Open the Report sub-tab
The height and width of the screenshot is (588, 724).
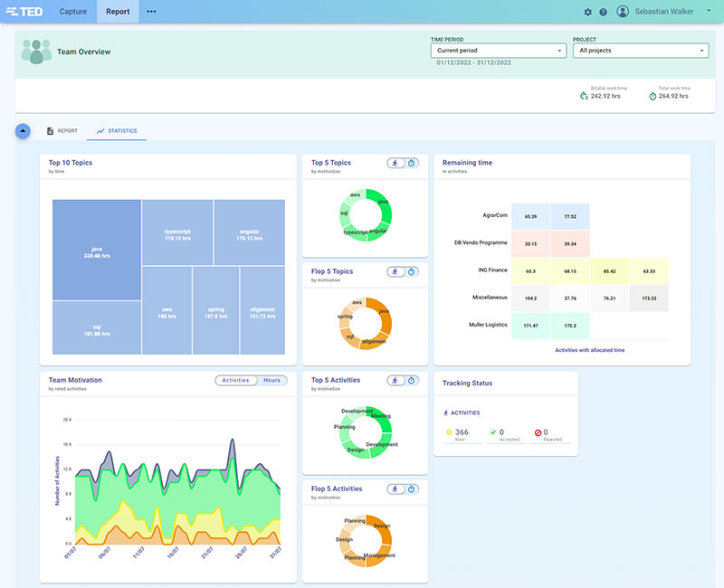point(62,131)
